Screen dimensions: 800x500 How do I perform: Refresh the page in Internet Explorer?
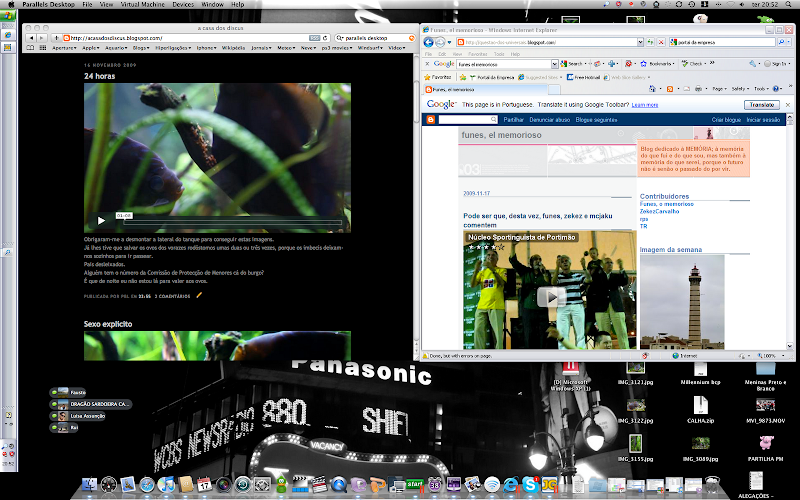(x=651, y=42)
